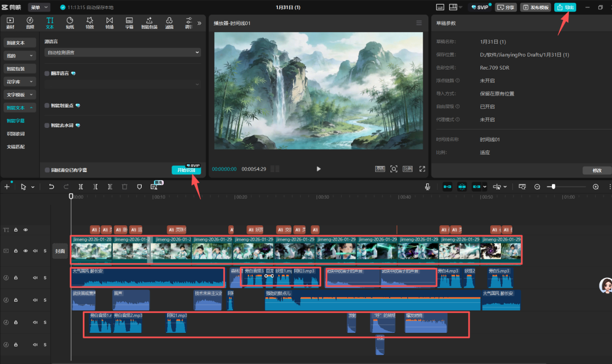Toggle visibility eye on the text track

25,230
